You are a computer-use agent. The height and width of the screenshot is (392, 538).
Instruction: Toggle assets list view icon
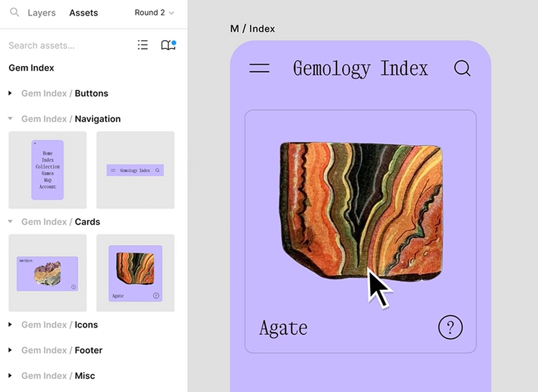click(143, 45)
